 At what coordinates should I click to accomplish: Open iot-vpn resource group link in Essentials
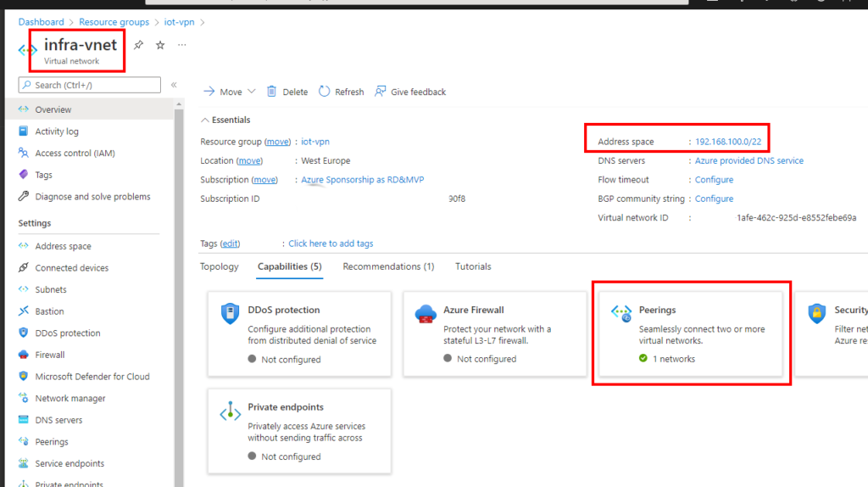point(315,142)
